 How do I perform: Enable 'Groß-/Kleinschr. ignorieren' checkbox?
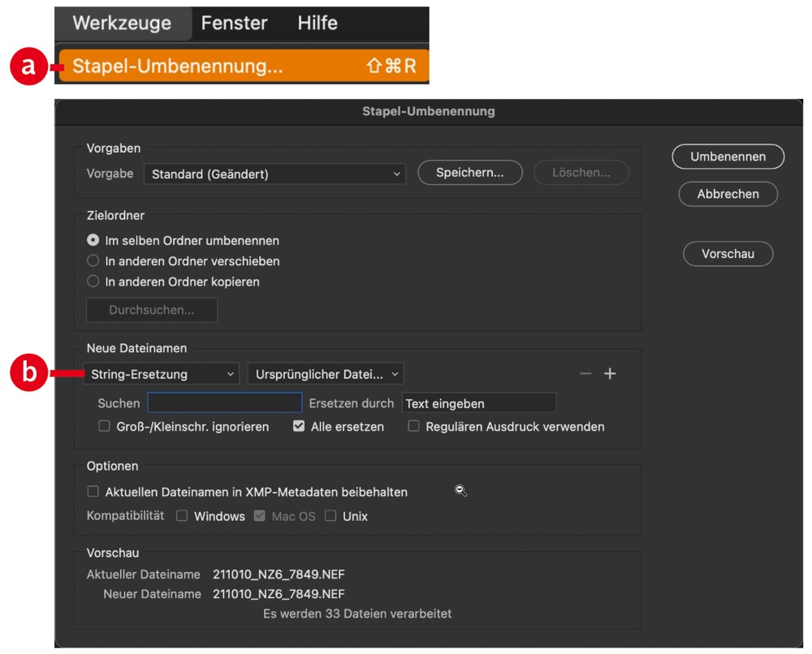(104, 426)
